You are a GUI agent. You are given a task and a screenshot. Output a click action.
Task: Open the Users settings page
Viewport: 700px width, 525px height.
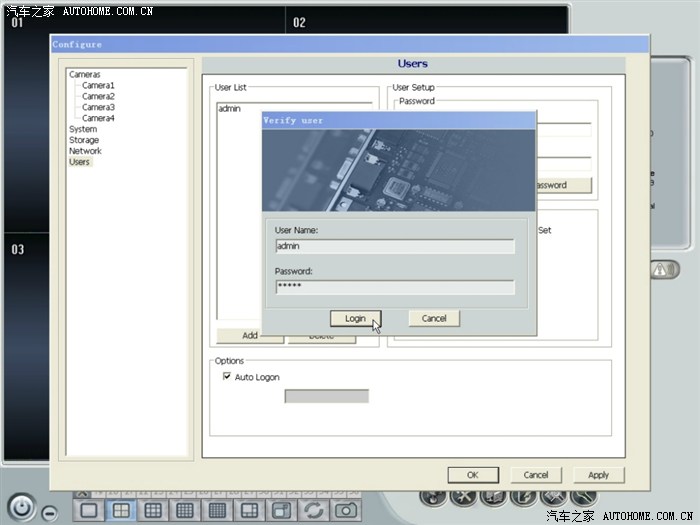[x=79, y=162]
